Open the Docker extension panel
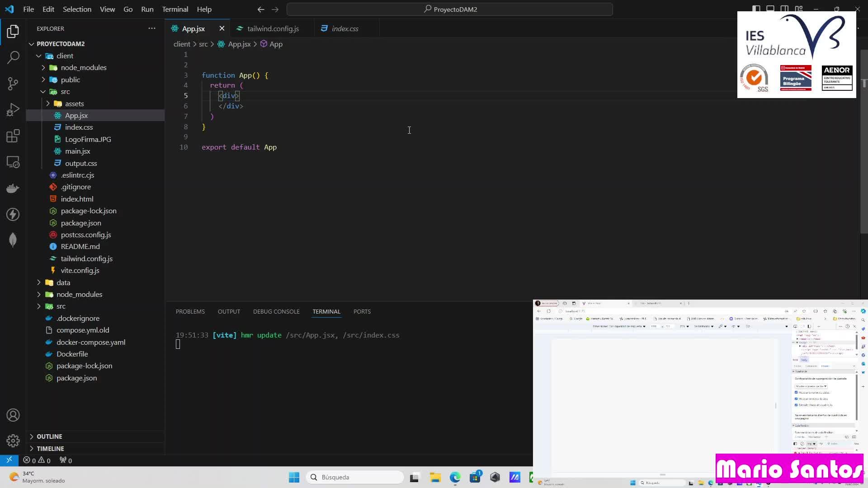Screen dimensions: 868x488 [13, 188]
